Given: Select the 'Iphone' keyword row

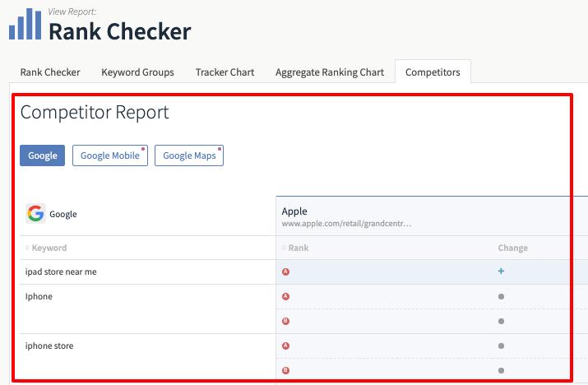Looking at the screenshot, I should (x=39, y=296).
